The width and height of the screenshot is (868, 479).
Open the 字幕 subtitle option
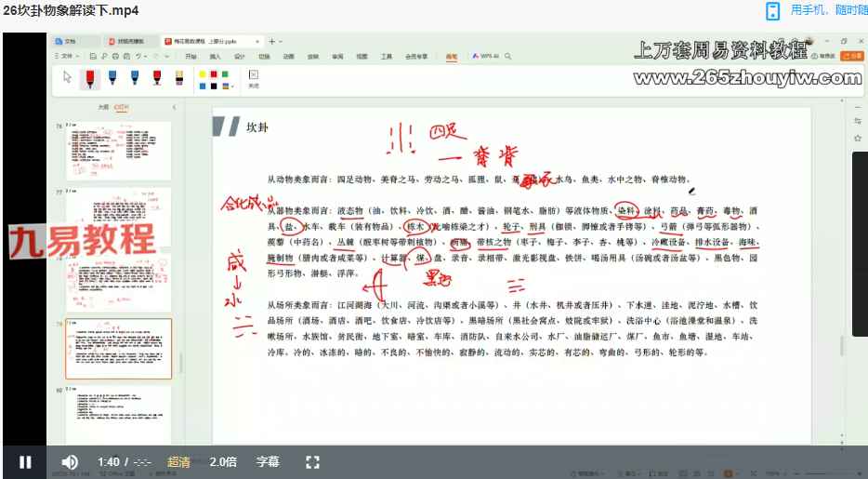pyautogui.click(x=268, y=462)
